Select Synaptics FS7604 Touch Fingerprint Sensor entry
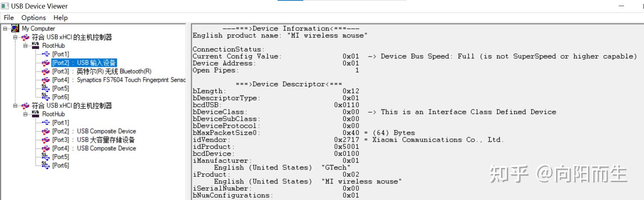This screenshot has width=644, height=200. coord(119,80)
